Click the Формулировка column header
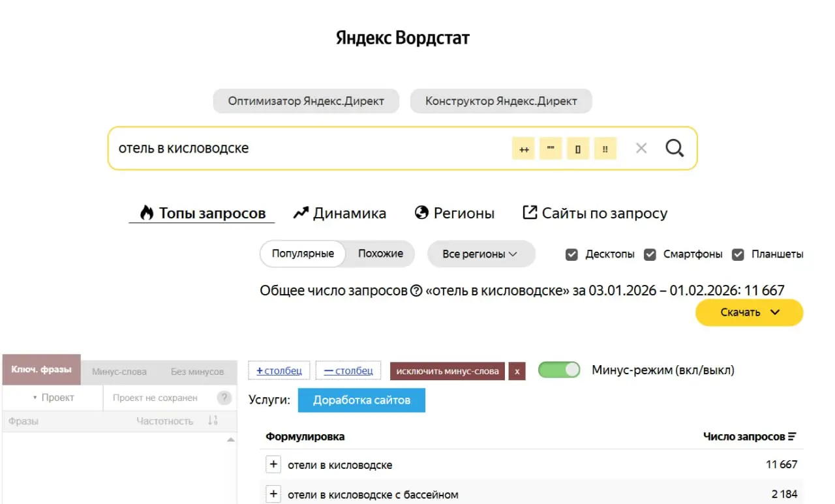The height and width of the screenshot is (504, 835). coord(305,436)
